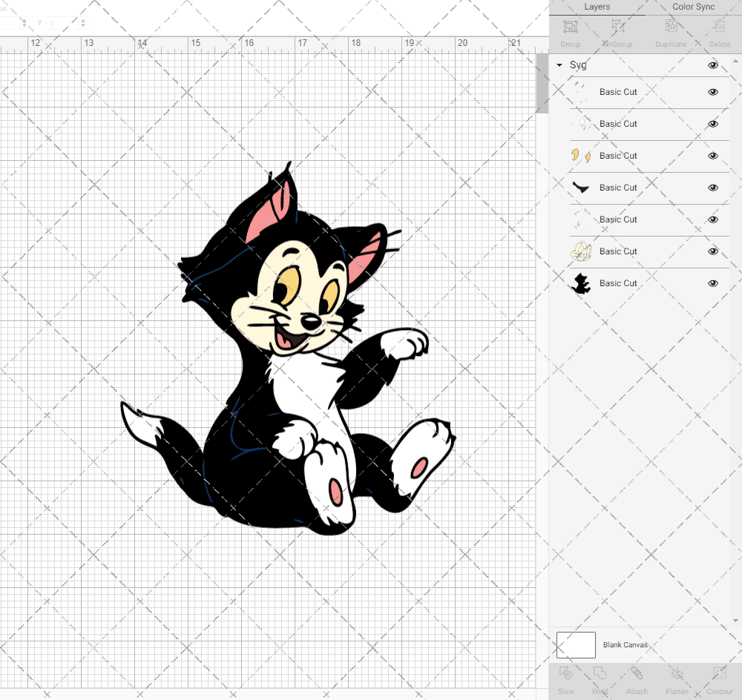Switch to the Color Sync tab
742x700 pixels.
693,7
